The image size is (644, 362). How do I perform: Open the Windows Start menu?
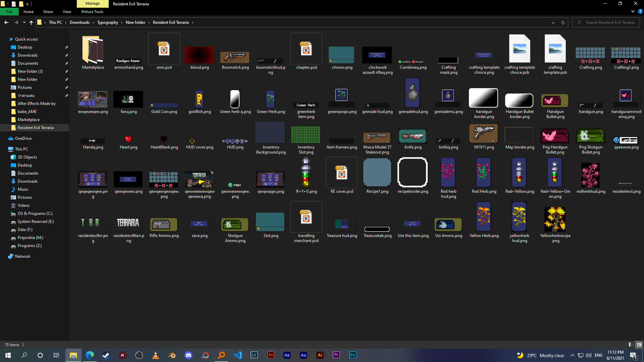[8, 355]
